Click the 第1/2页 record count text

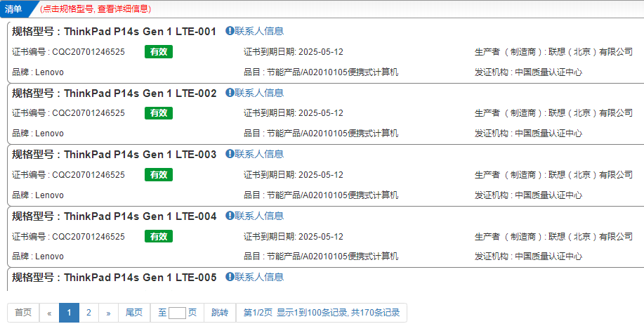tap(322, 313)
